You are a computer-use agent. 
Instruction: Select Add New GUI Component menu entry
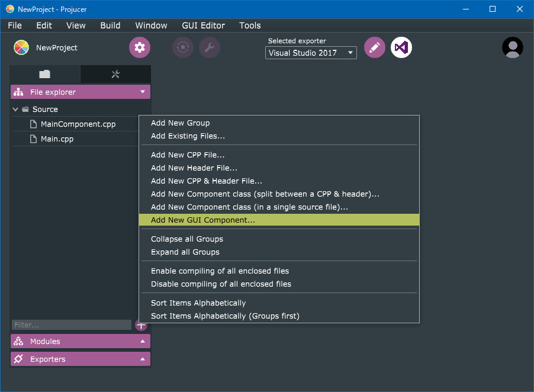203,220
